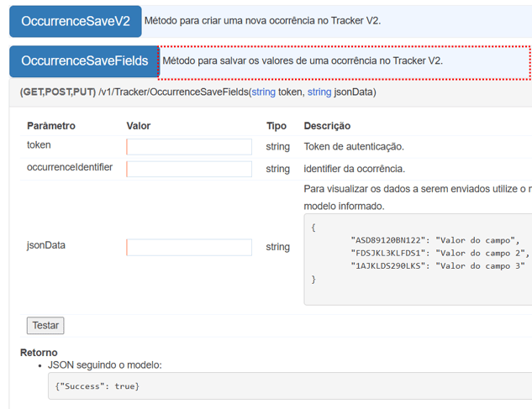Click the token value input field
Viewport: 532px width, 409px height.
pos(189,147)
